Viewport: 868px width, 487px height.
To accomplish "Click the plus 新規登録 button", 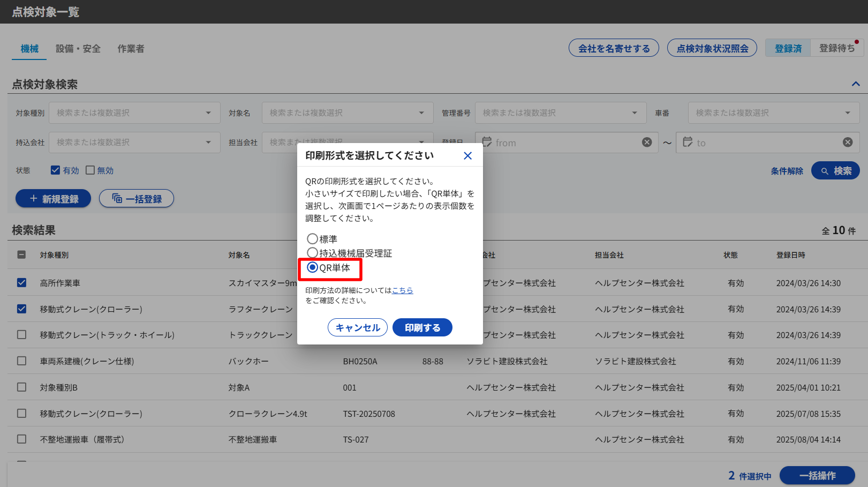I will [x=53, y=199].
